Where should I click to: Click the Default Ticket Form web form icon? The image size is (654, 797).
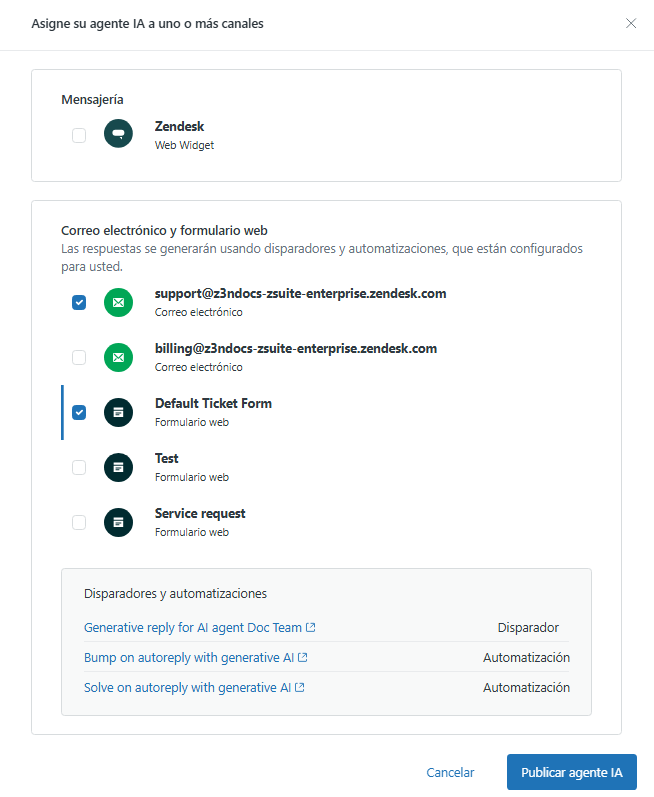click(118, 412)
